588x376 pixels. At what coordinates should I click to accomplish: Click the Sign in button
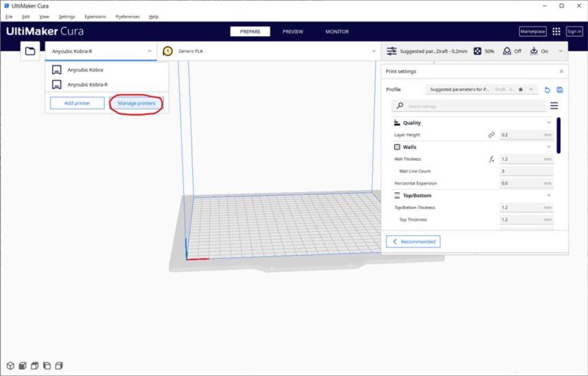[x=574, y=31]
